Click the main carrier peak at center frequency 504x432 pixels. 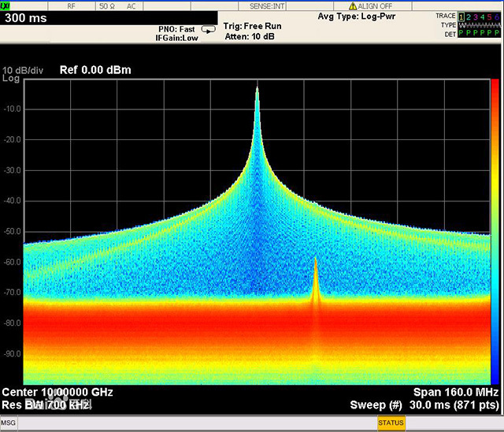click(x=258, y=89)
